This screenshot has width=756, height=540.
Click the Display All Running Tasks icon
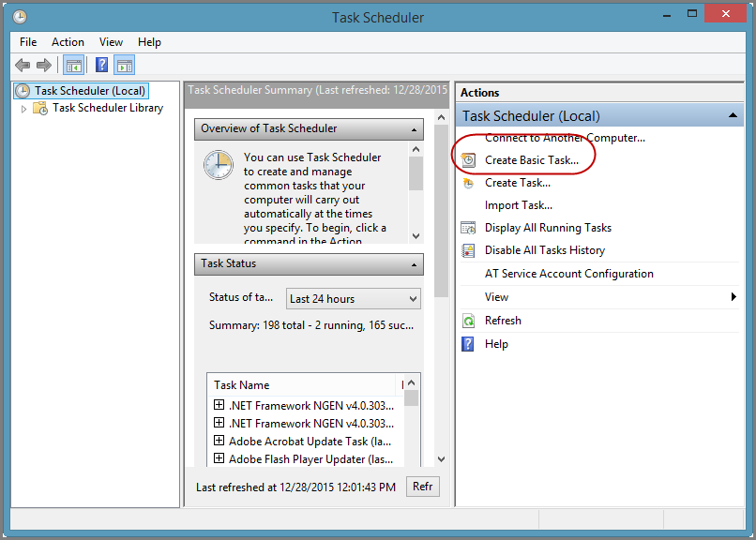click(x=468, y=228)
